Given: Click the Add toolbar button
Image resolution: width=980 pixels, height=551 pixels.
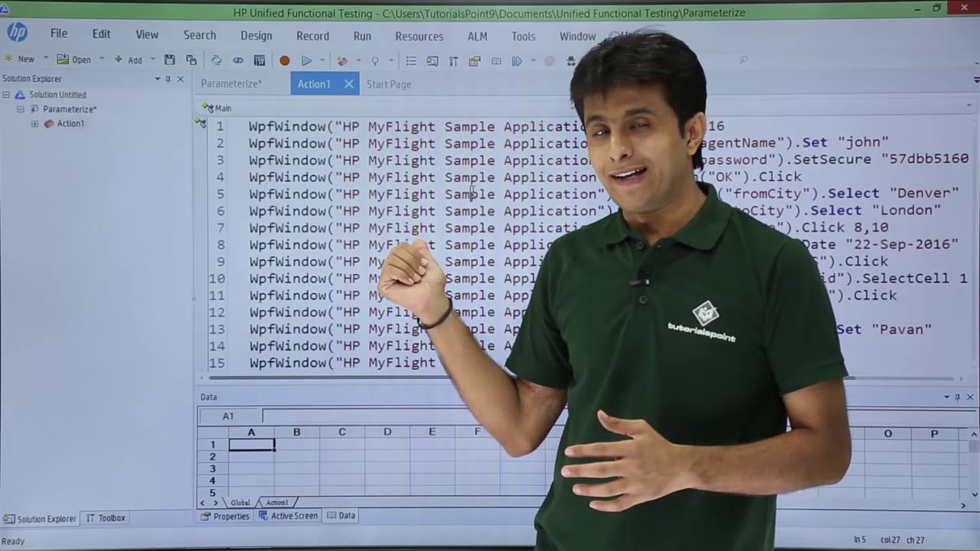Looking at the screenshot, I should (x=129, y=60).
